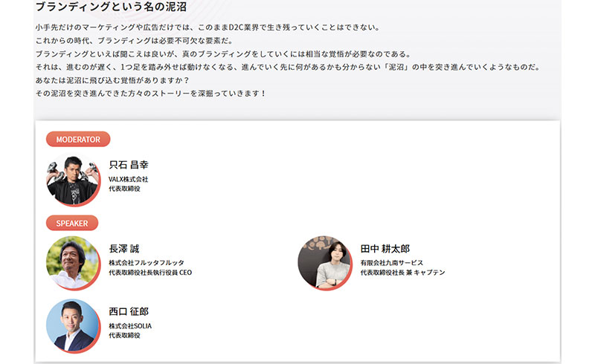Click the line starting その泥沼を突き進んできた方々
This screenshot has height=364, width=595.
(x=151, y=94)
